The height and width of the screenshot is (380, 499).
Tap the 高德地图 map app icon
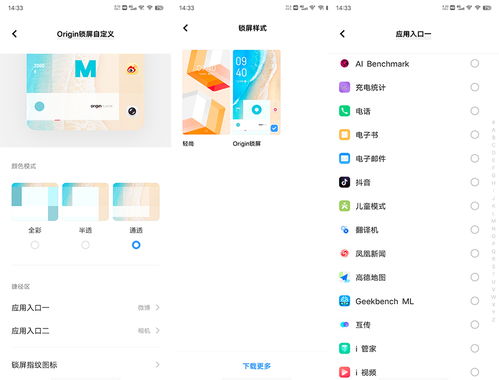pos(344,277)
